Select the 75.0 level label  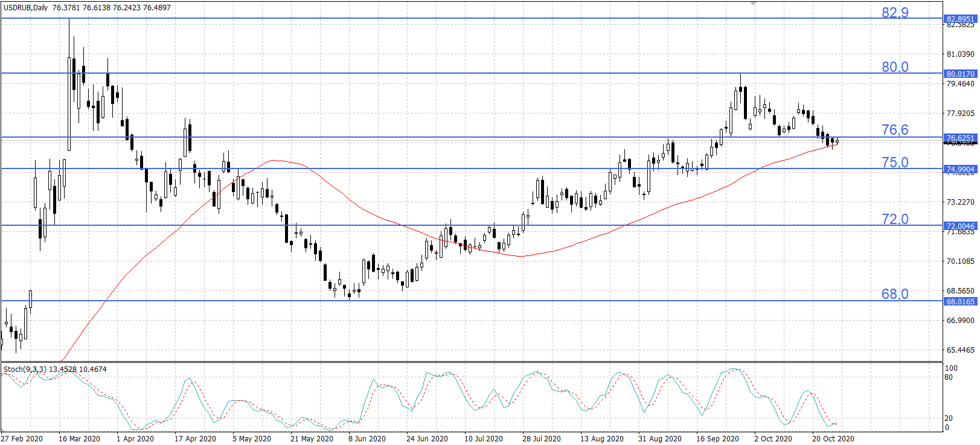[895, 162]
